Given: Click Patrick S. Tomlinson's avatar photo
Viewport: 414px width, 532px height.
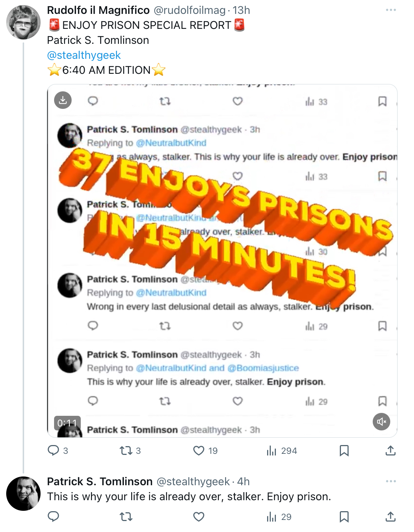Looking at the screenshot, I should point(23,494).
